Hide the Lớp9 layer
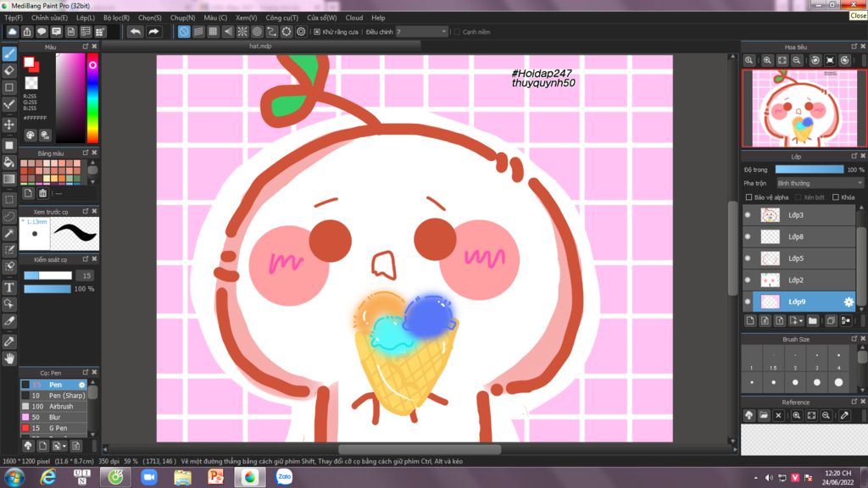The width and height of the screenshot is (868, 488). (x=748, y=302)
